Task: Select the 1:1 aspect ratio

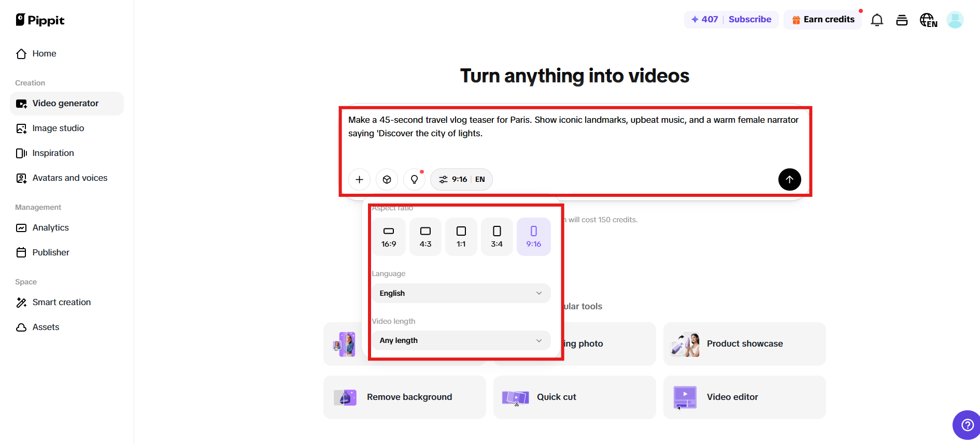Action: pos(461,237)
